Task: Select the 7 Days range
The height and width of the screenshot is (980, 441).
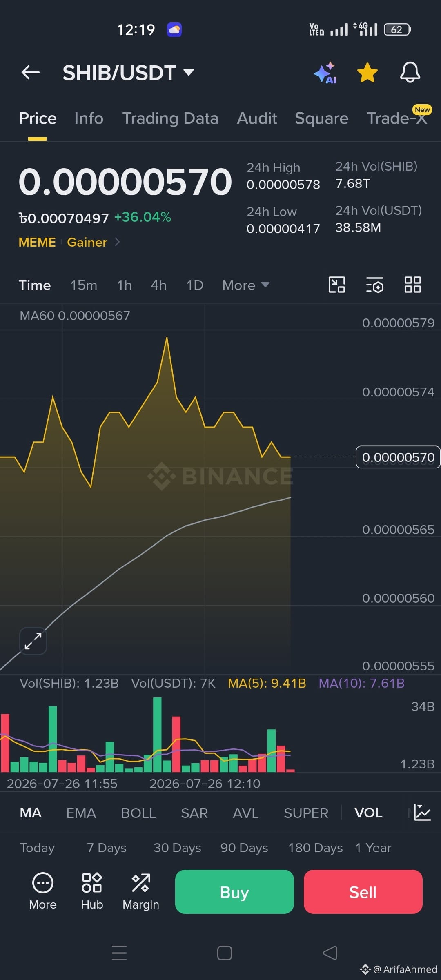Action: pyautogui.click(x=107, y=848)
